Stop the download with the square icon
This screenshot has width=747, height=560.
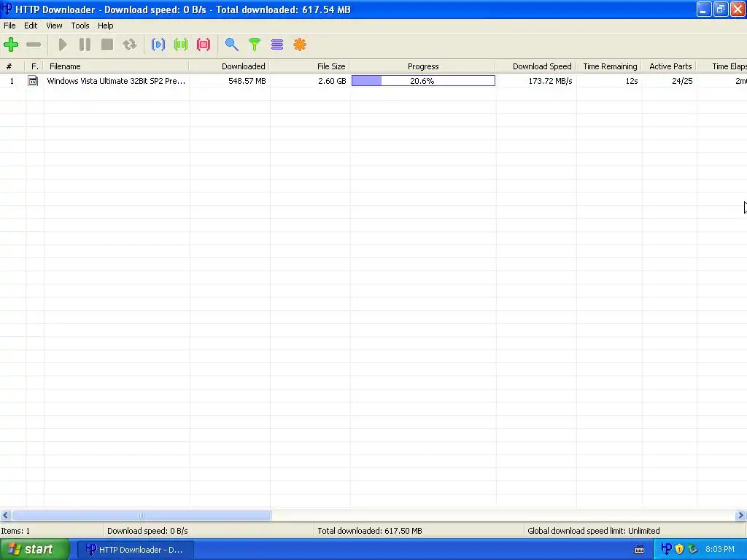click(x=107, y=44)
